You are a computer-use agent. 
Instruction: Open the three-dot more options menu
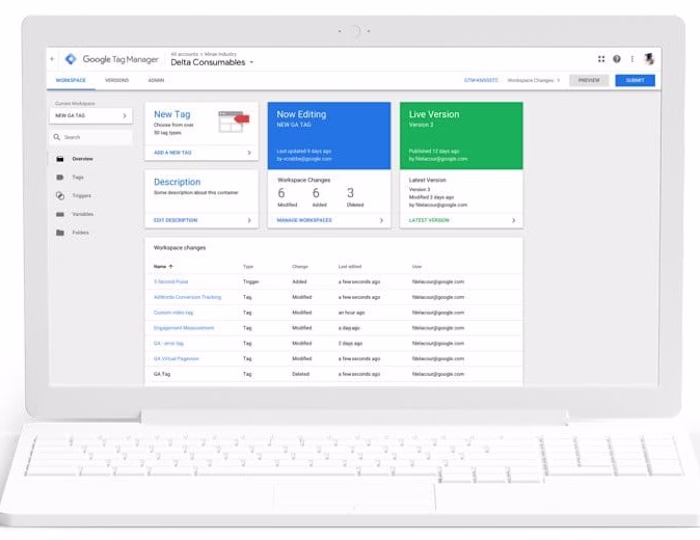coord(632,59)
